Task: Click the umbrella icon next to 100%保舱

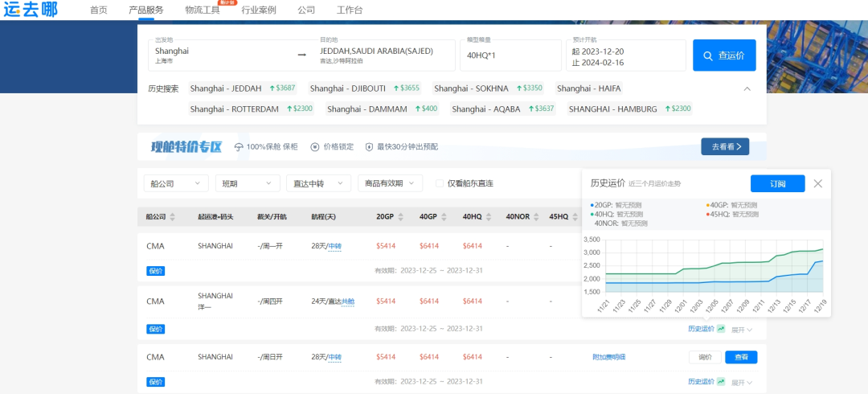Action: click(x=239, y=147)
